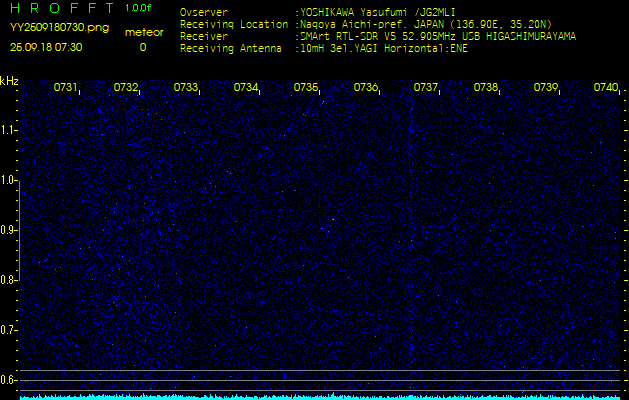Click frequency axis label 0.7
This screenshot has height=400, width=629.
click(x=8, y=330)
